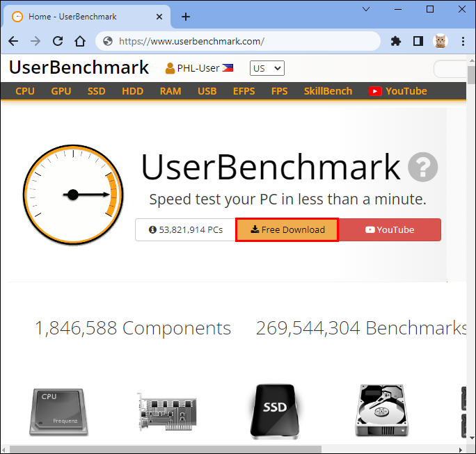The width and height of the screenshot is (476, 454).
Task: Click the 269,544,304 Benchmarks text
Action: point(361,328)
